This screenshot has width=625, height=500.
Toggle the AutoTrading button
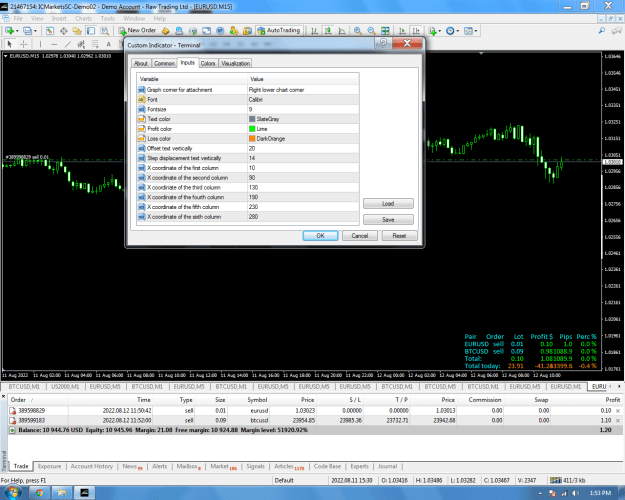click(279, 30)
